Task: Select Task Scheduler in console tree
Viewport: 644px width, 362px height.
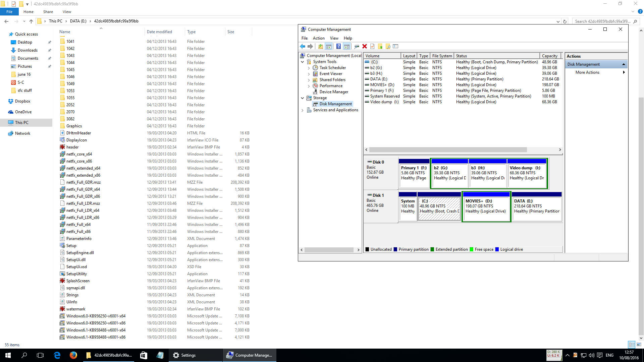Action: tap(332, 68)
